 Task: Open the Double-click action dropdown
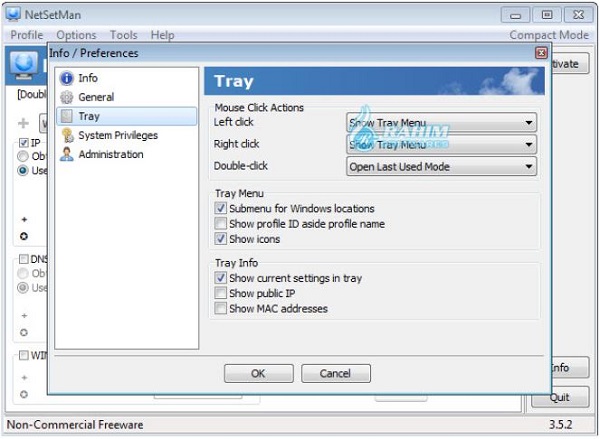[442, 166]
